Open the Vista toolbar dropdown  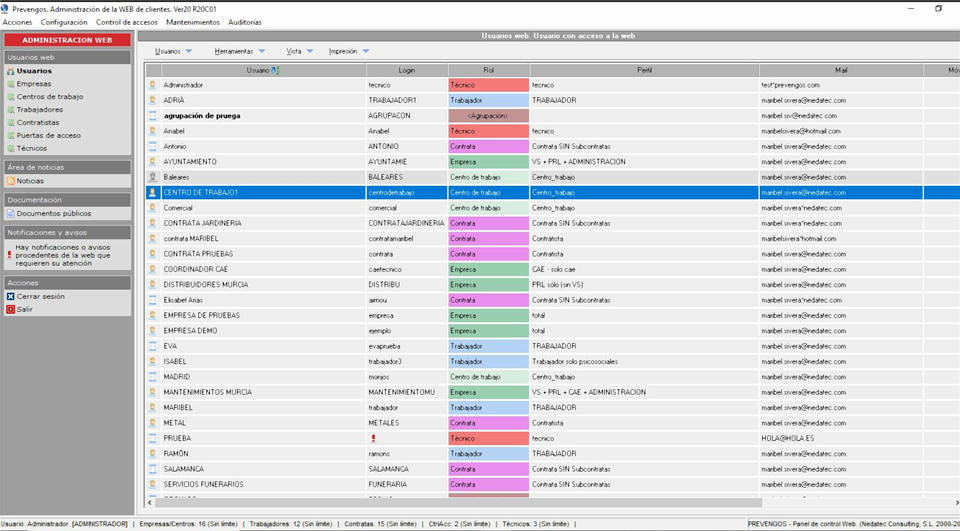pos(309,51)
